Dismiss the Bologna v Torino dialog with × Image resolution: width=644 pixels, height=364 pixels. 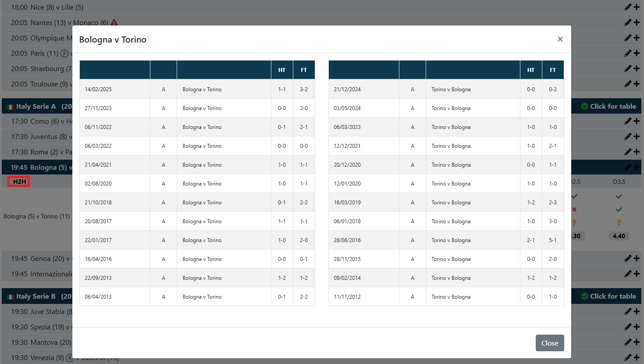pos(560,39)
